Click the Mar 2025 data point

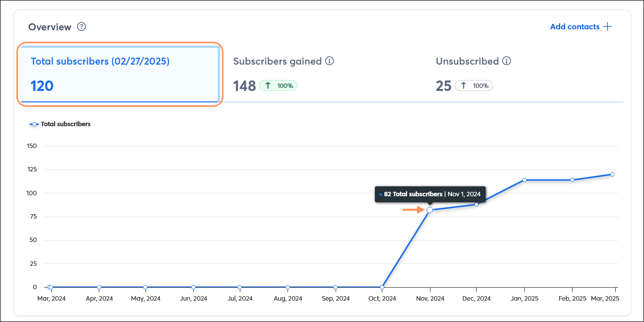click(612, 174)
